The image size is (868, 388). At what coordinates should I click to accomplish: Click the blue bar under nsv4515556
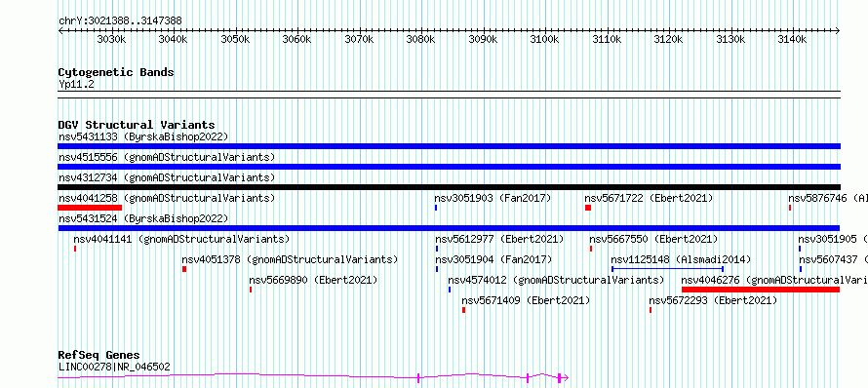449,167
